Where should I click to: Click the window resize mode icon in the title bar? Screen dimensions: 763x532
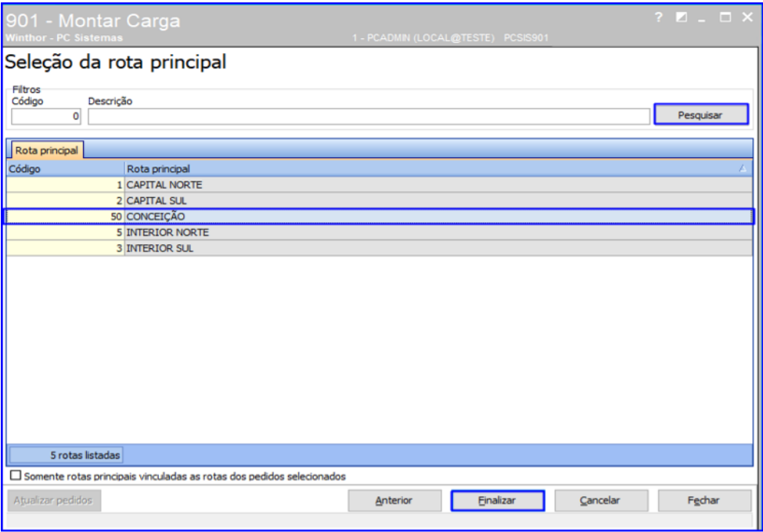682,17
